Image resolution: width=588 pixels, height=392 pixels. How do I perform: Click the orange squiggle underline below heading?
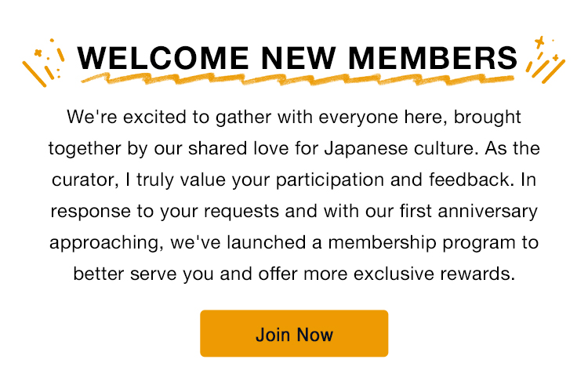click(x=298, y=78)
